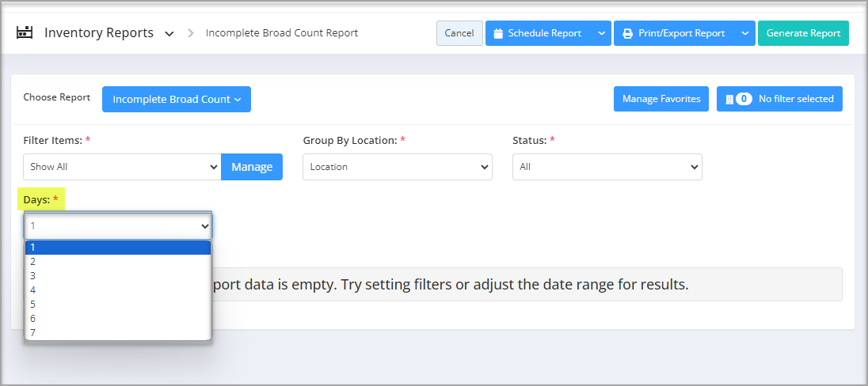Open the Filter Items Show All dropdown
Viewport: 868px width, 386px height.
tap(122, 166)
